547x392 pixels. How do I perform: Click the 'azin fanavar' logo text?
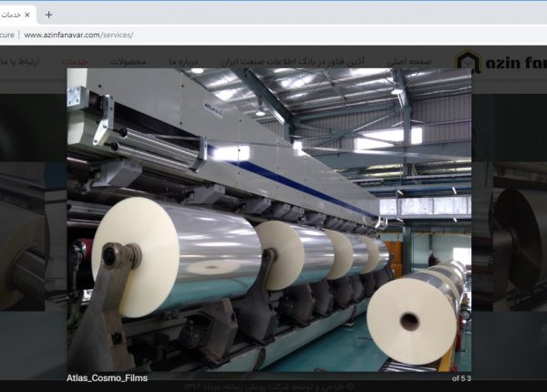tap(514, 62)
